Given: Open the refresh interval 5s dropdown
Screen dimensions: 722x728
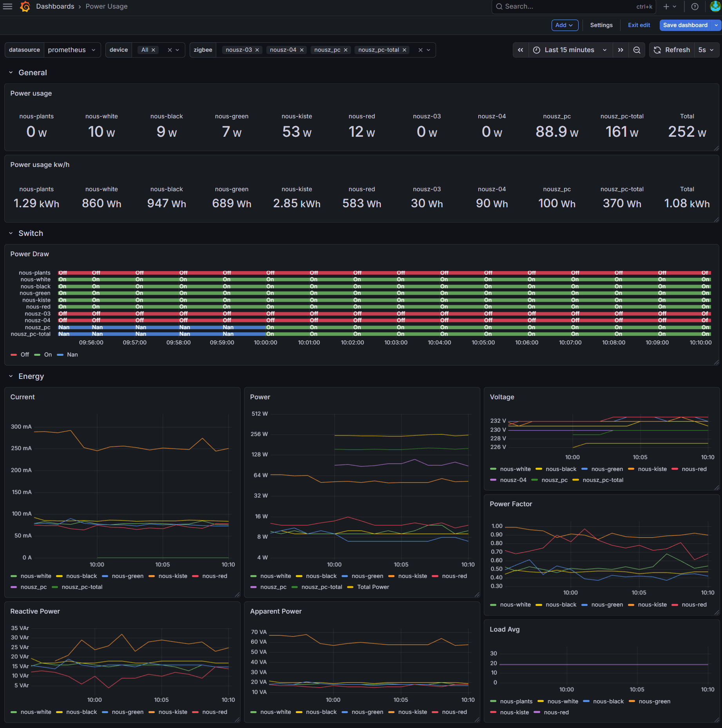Looking at the screenshot, I should point(706,50).
